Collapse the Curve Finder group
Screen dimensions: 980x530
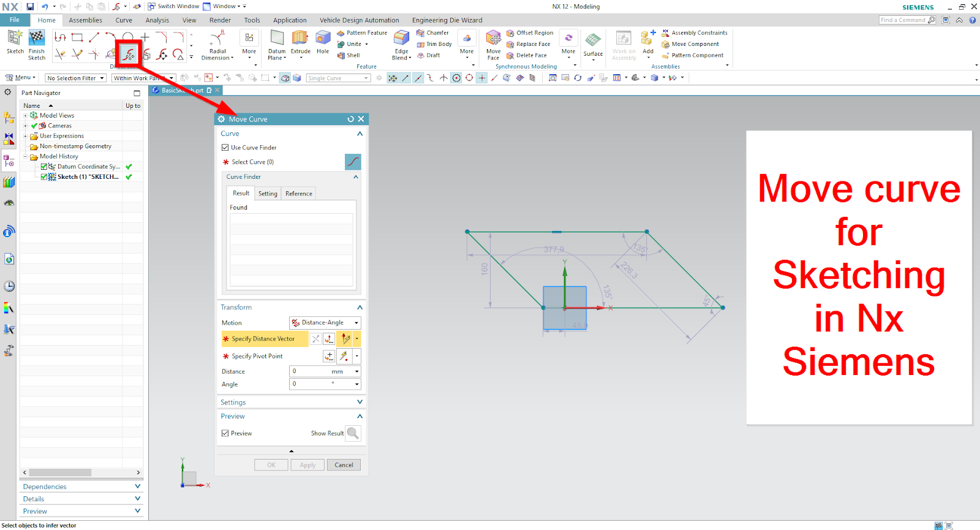click(x=356, y=177)
